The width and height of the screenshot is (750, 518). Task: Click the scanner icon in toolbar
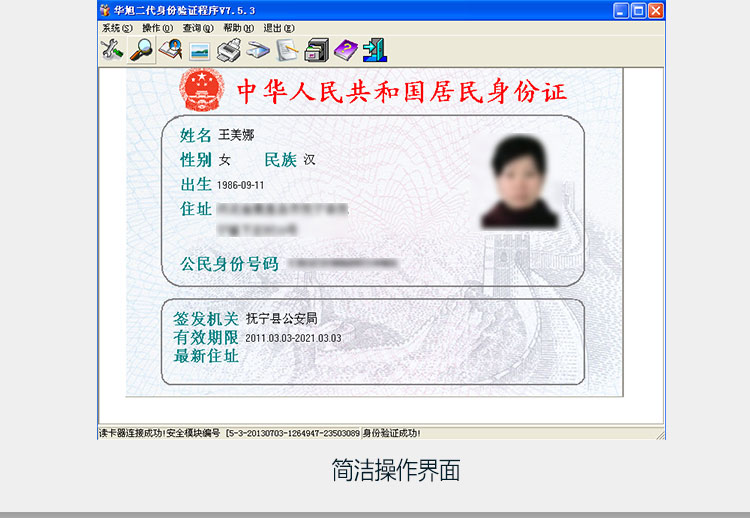coord(258,50)
